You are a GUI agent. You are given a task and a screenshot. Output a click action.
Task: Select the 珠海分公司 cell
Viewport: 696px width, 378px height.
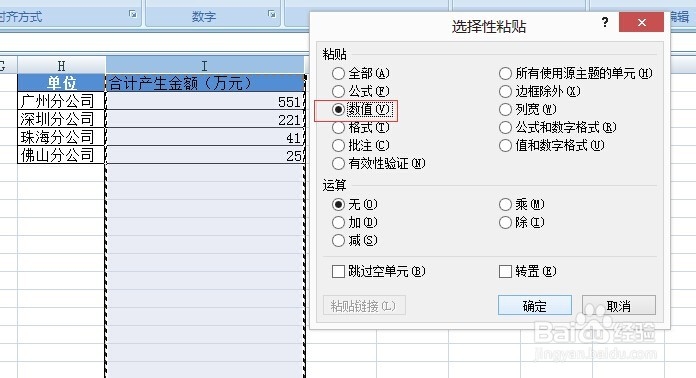coord(61,137)
